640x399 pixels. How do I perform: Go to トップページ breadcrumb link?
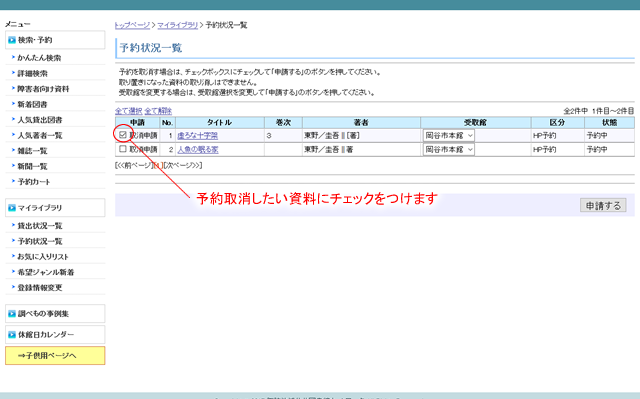[132, 25]
